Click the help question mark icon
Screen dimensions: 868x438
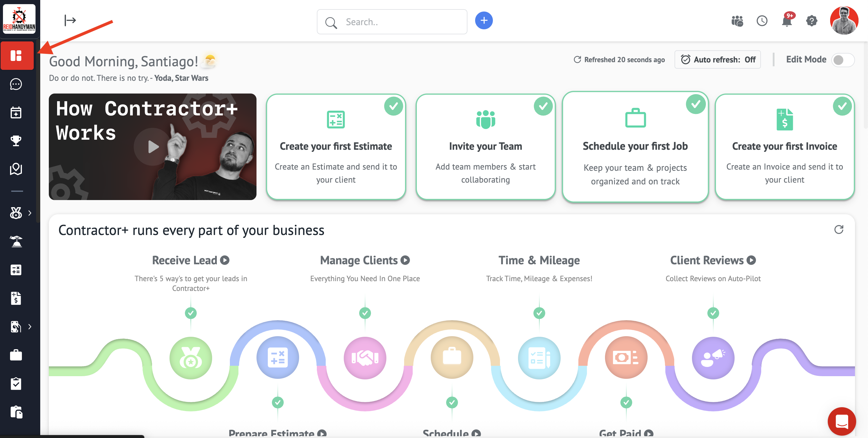point(811,21)
